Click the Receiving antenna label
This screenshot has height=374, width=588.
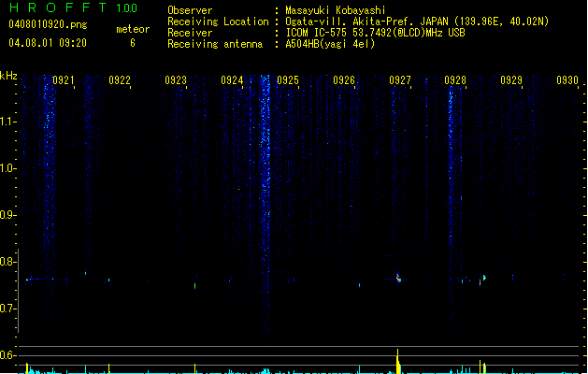[x=215, y=44]
